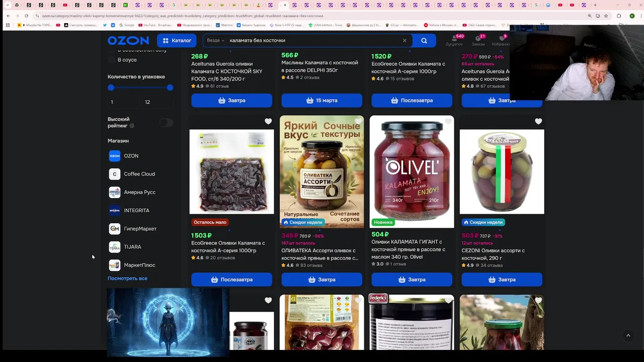Open the ОЛИВАТЕКА Ассорти product image
Image resolution: width=644 pixels, height=362 pixels.
click(x=321, y=171)
